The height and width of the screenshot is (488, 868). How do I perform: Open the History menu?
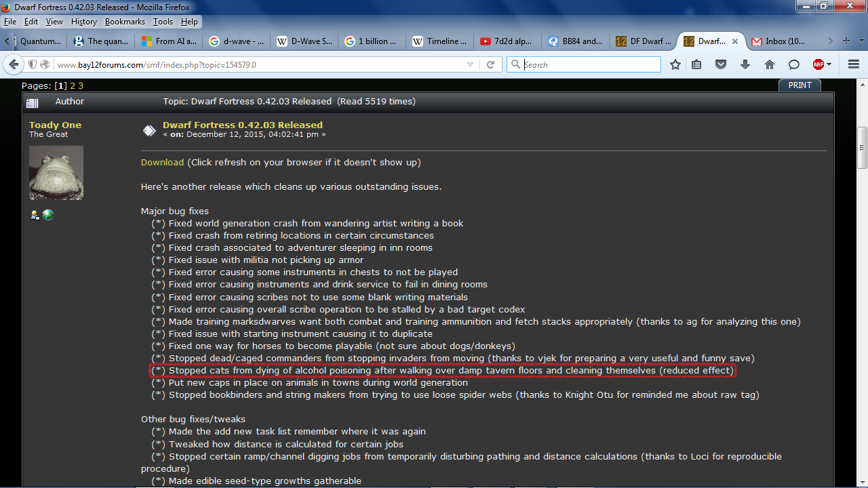pos(84,22)
